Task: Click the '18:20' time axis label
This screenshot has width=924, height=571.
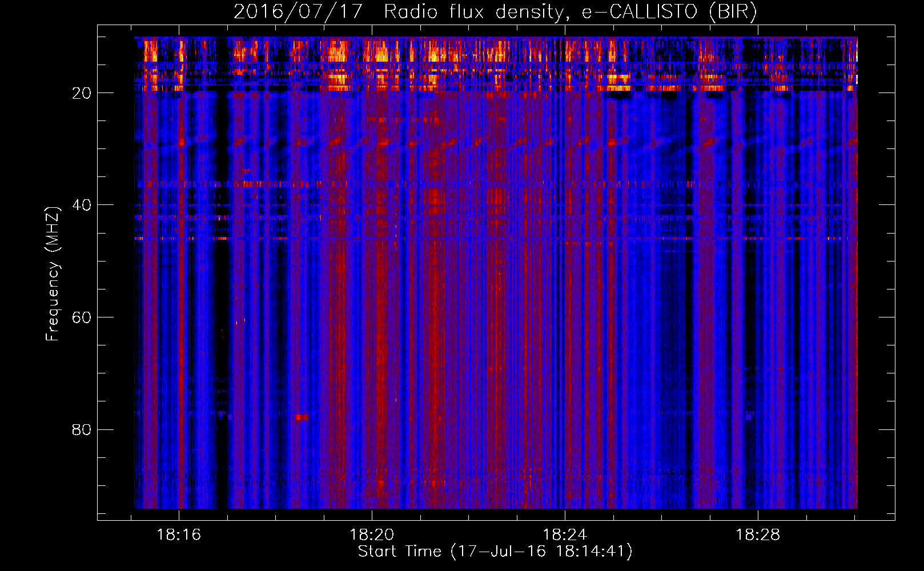Action: (x=372, y=535)
